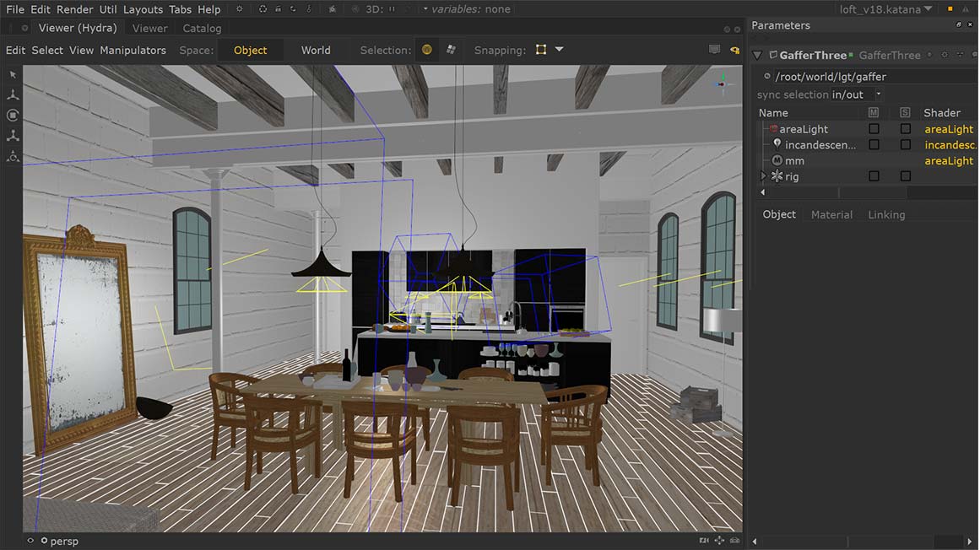Collapse the GafferThree node parameters

pos(757,56)
